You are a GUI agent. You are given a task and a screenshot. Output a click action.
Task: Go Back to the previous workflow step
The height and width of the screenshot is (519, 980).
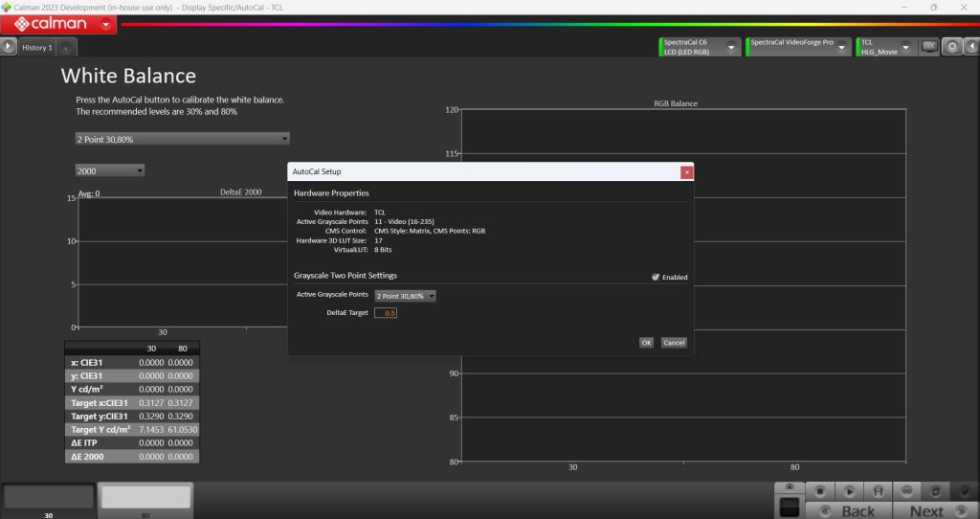[x=849, y=511]
